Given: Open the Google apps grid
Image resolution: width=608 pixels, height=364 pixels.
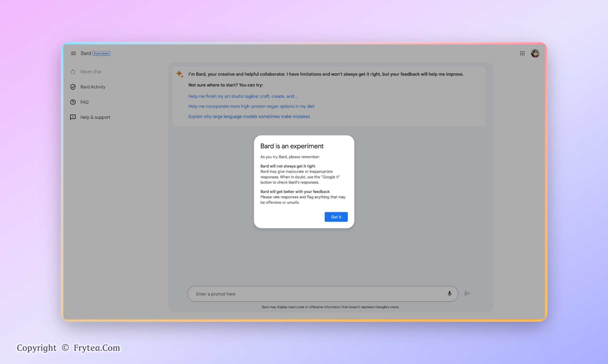Looking at the screenshot, I should (x=522, y=53).
